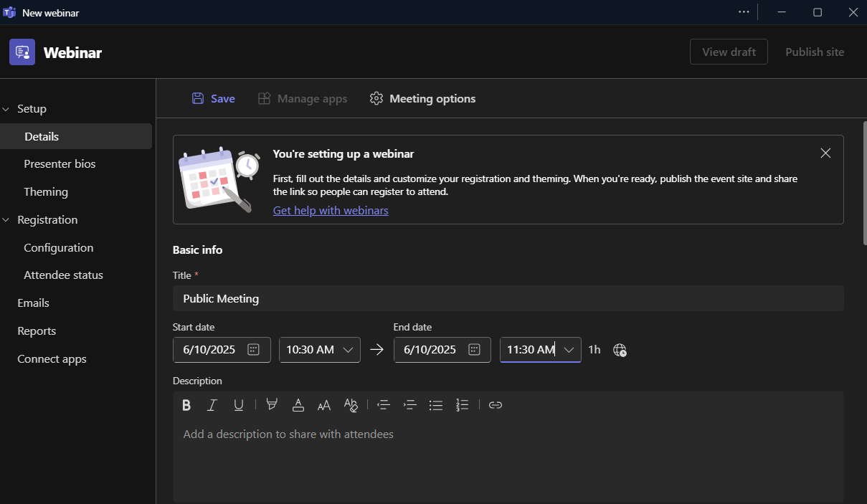Viewport: 867px width, 504px height.
Task: Insert a hyperlink in the description
Action: point(496,405)
